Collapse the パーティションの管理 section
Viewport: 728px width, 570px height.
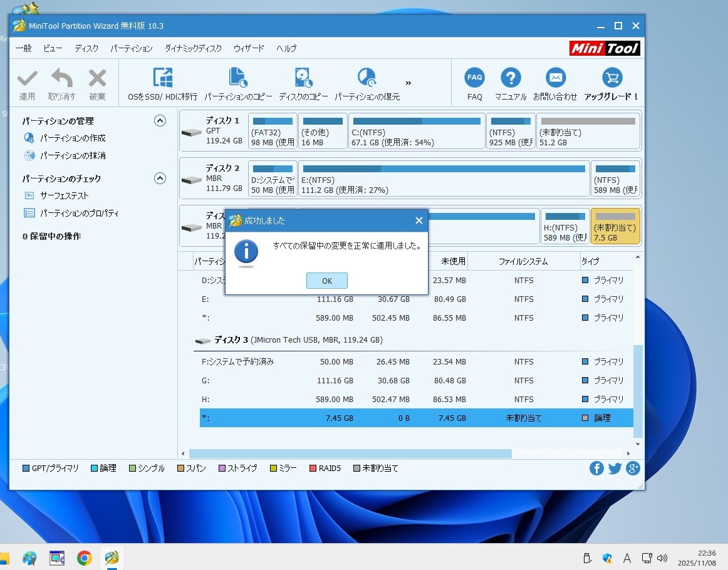click(160, 121)
